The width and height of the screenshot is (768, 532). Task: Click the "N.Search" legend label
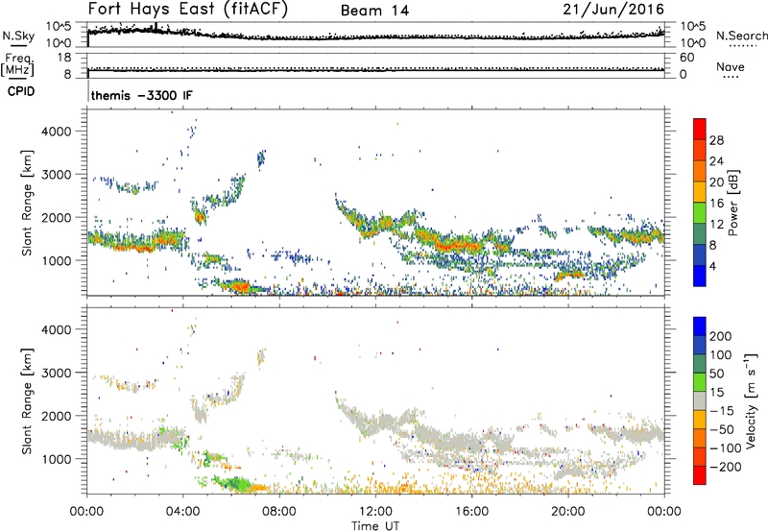pos(741,36)
